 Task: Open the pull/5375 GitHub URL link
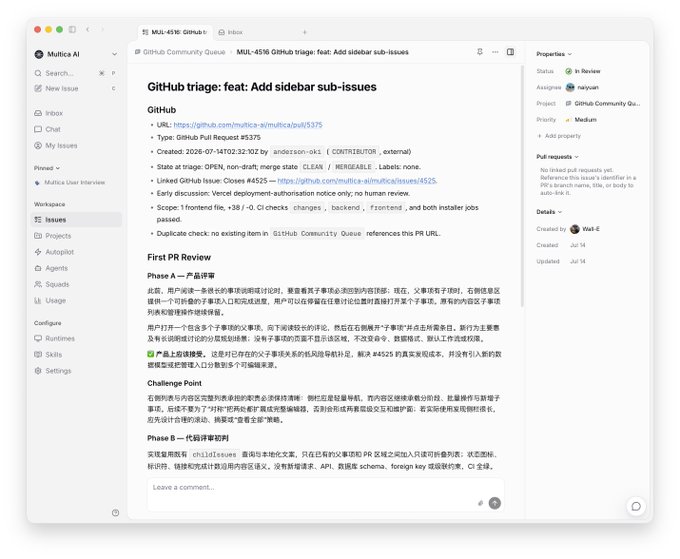(248, 125)
